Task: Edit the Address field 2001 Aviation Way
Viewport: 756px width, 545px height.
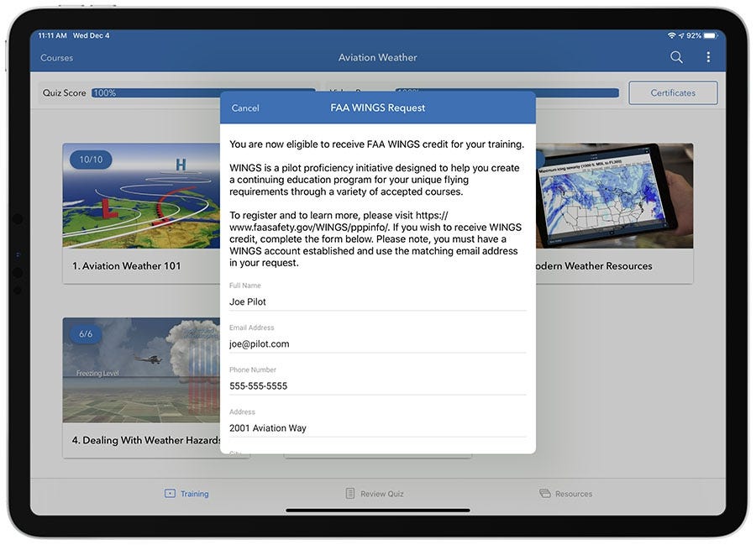Action: (x=377, y=428)
